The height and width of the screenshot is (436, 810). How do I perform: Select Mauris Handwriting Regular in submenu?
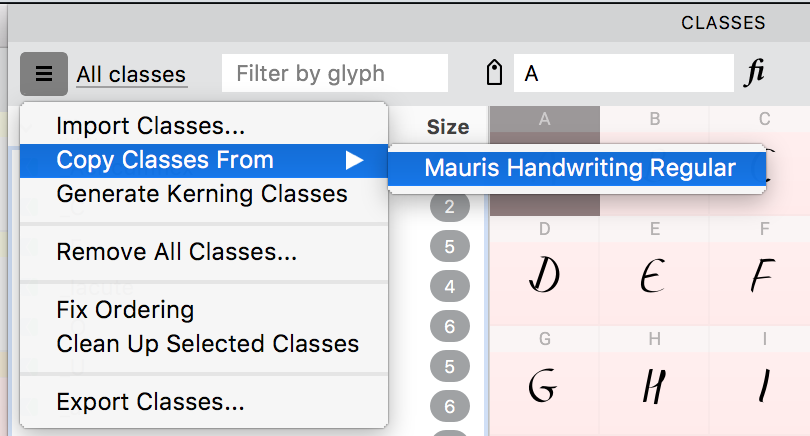pos(580,168)
